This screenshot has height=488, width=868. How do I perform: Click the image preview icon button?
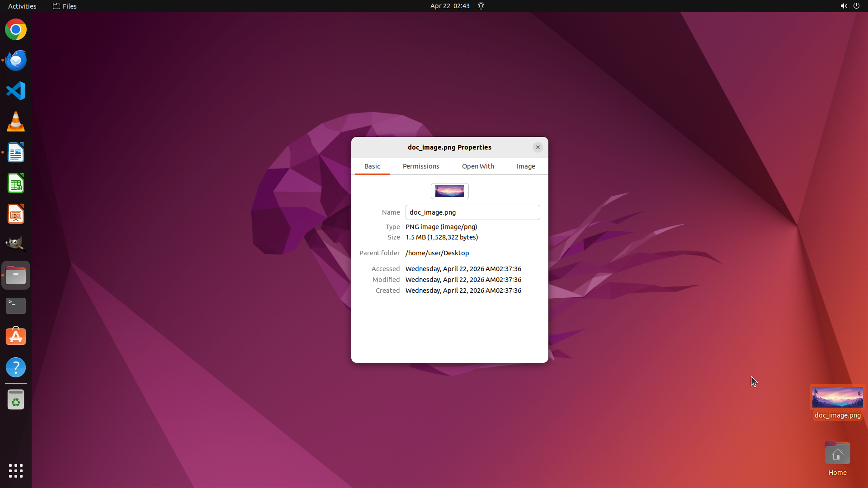(449, 191)
